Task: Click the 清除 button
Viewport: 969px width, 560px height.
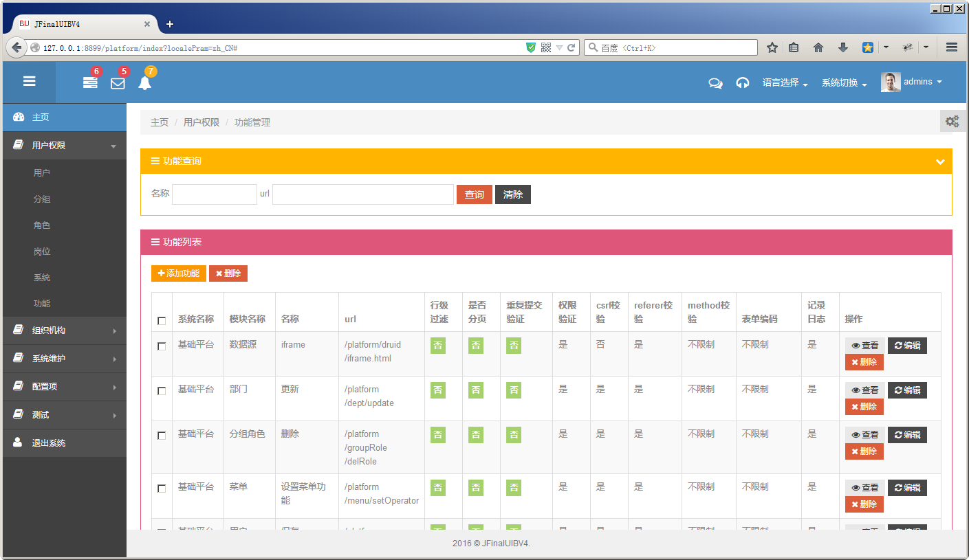Action: [513, 194]
